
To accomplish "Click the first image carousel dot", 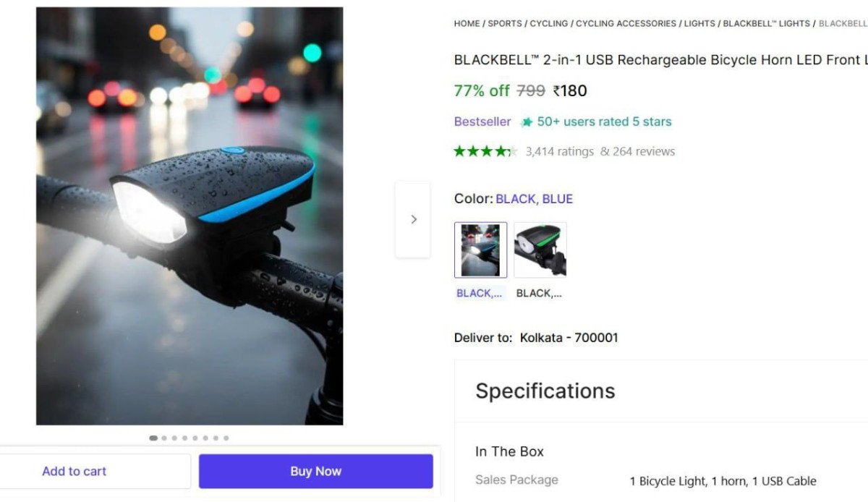I will [153, 438].
